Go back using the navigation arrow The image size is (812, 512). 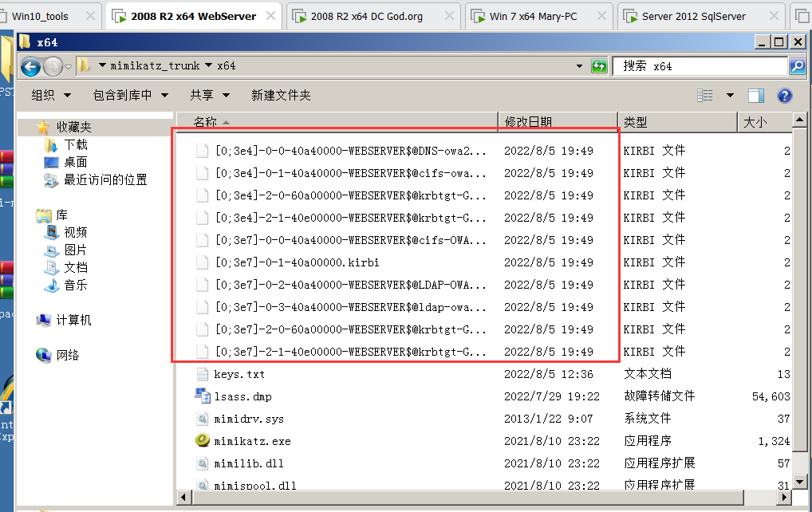30,65
